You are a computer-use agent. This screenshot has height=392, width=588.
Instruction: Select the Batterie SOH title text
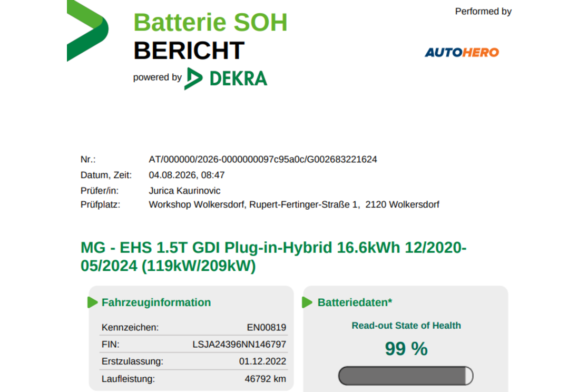(x=210, y=23)
